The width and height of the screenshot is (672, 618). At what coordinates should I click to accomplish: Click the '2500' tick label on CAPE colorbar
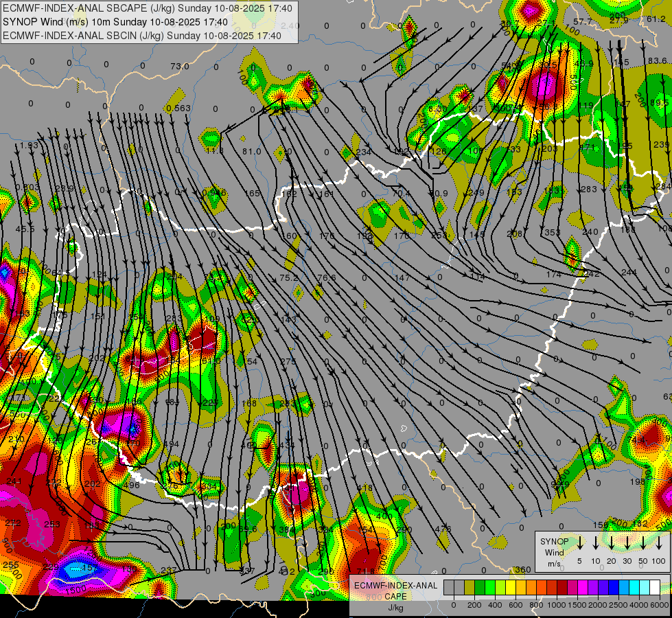618,605
